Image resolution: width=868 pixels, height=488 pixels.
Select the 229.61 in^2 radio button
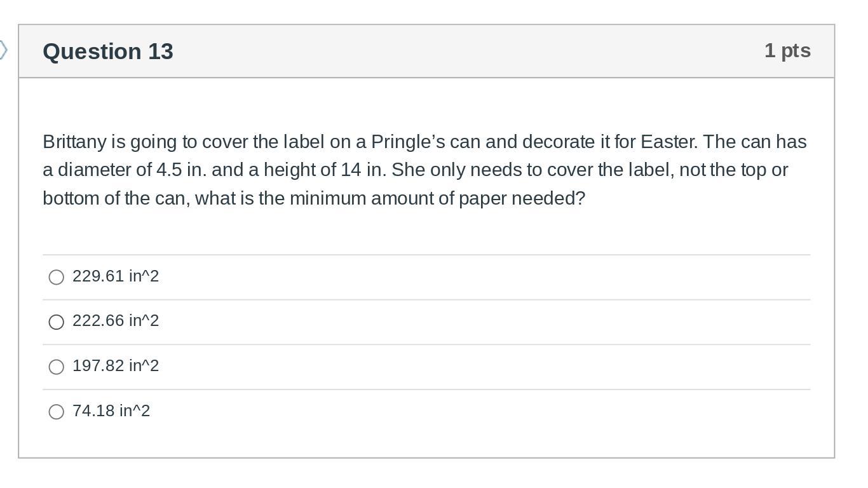click(x=57, y=277)
